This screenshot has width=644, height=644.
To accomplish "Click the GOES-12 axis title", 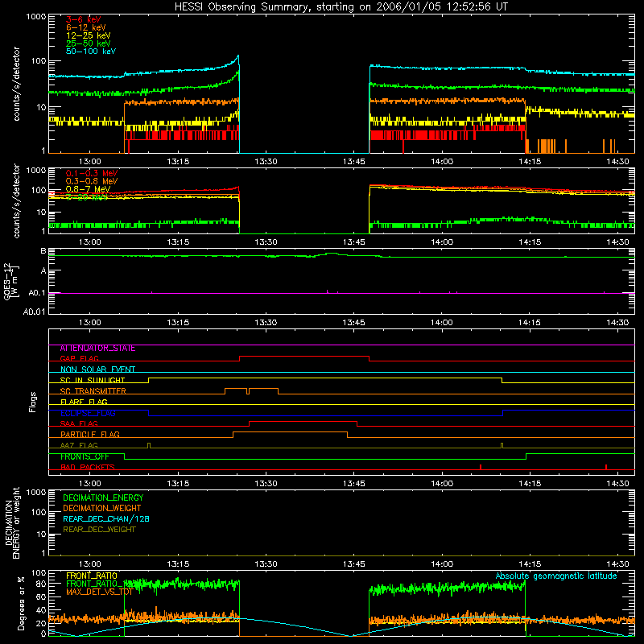I will [10, 283].
